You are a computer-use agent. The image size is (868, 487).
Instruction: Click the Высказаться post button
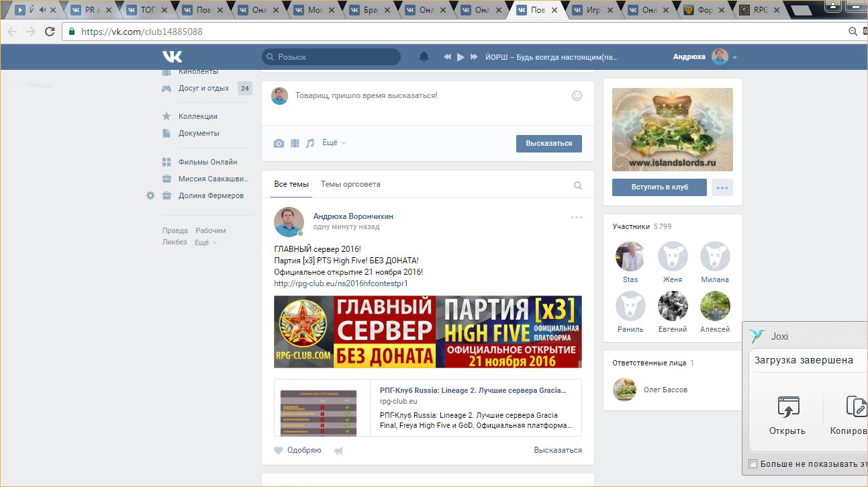(x=548, y=143)
